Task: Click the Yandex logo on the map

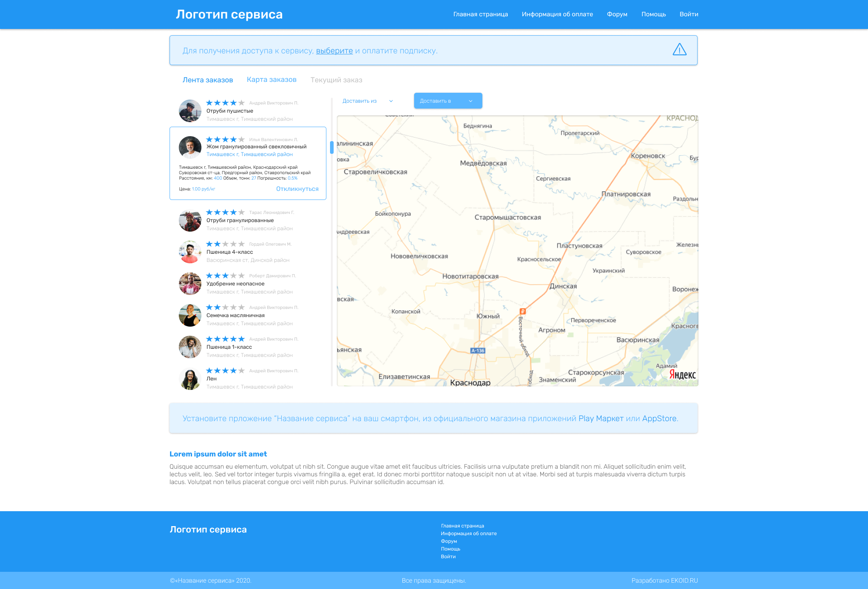Action: pos(682,375)
